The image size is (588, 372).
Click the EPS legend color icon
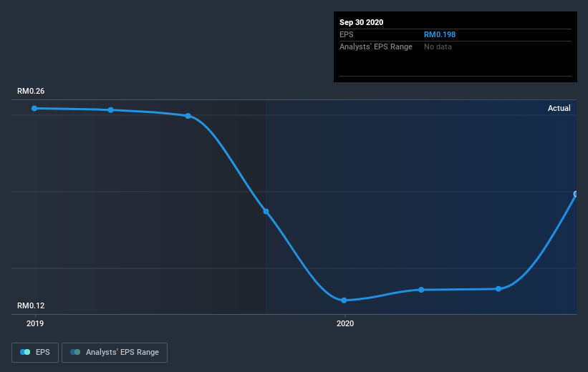[25, 352]
